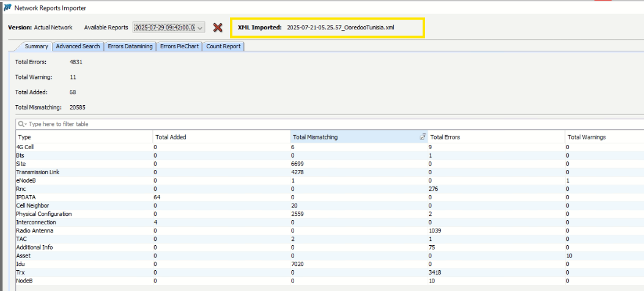Switch to the Errors Datamining tab
This screenshot has height=291, width=644.
point(130,46)
